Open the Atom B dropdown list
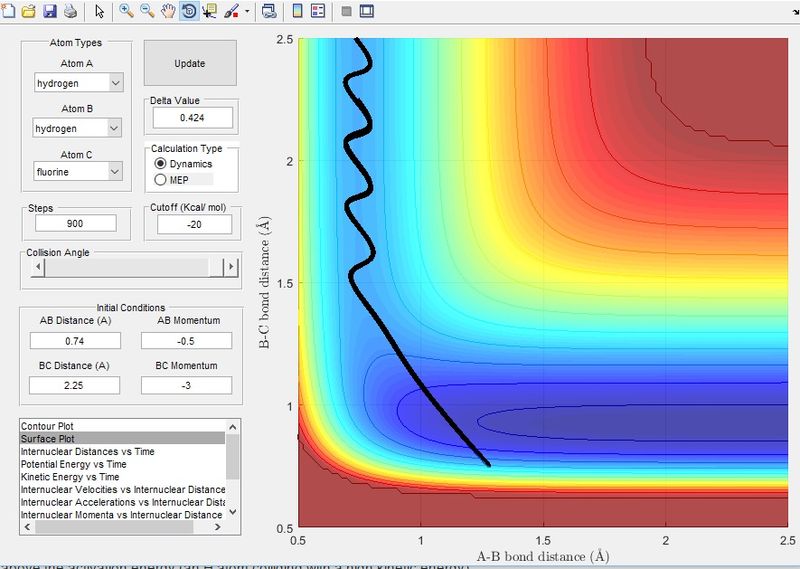 [77, 128]
